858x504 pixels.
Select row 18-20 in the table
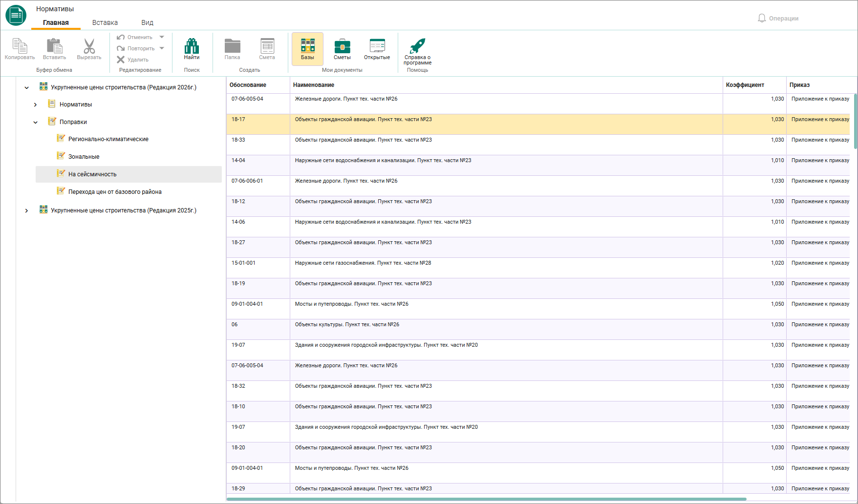538,452
